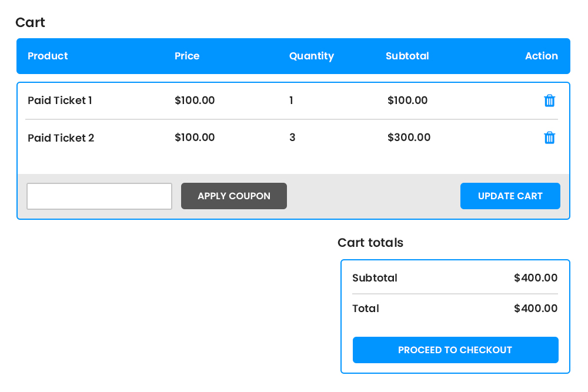The width and height of the screenshot is (588, 392).
Task: Click the Product column header
Action: click(48, 56)
